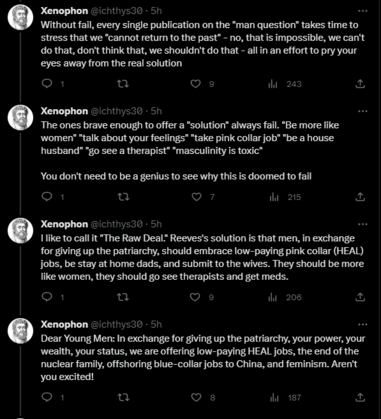Screen dimensions: 381x419
Task: Reply to the "doomed to fail" tweet
Action: pyautogui.click(x=47, y=197)
